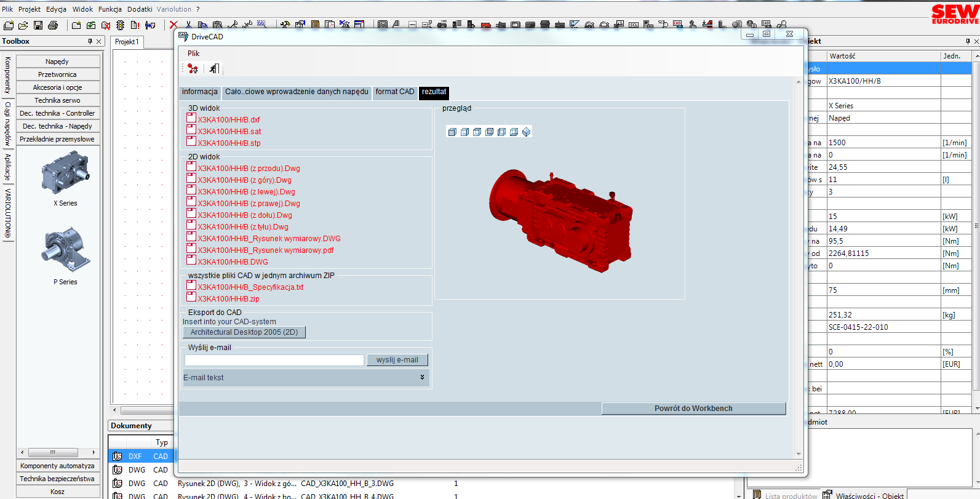Click save icon beside X3KA100/HH/B.dxf
The image size is (980, 499).
coord(191,119)
